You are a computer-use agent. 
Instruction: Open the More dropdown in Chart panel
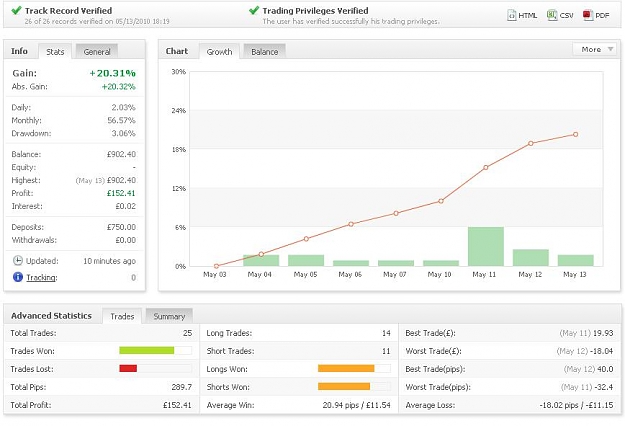click(x=596, y=49)
